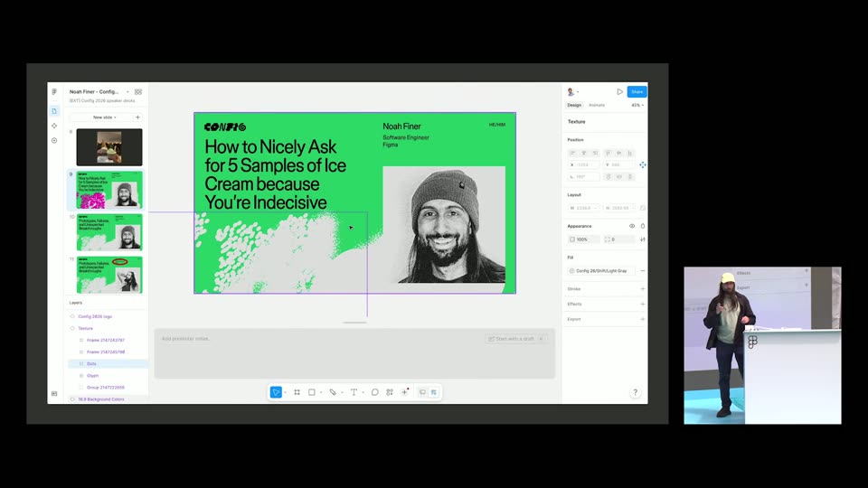
Task: Click align right icon in Position
Action: point(595,154)
